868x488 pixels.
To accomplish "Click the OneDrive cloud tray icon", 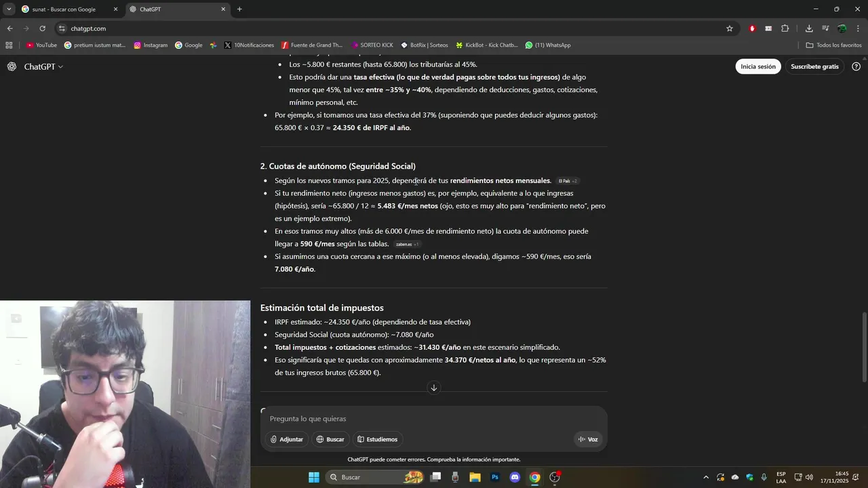I will (x=735, y=477).
